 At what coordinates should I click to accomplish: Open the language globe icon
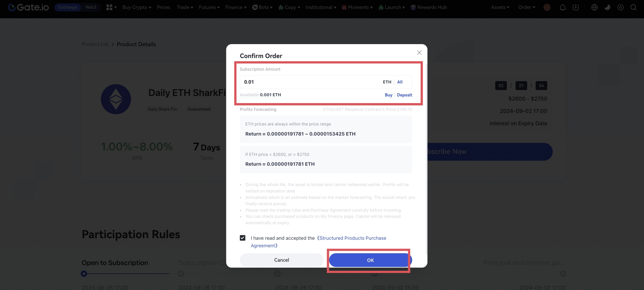(x=594, y=8)
